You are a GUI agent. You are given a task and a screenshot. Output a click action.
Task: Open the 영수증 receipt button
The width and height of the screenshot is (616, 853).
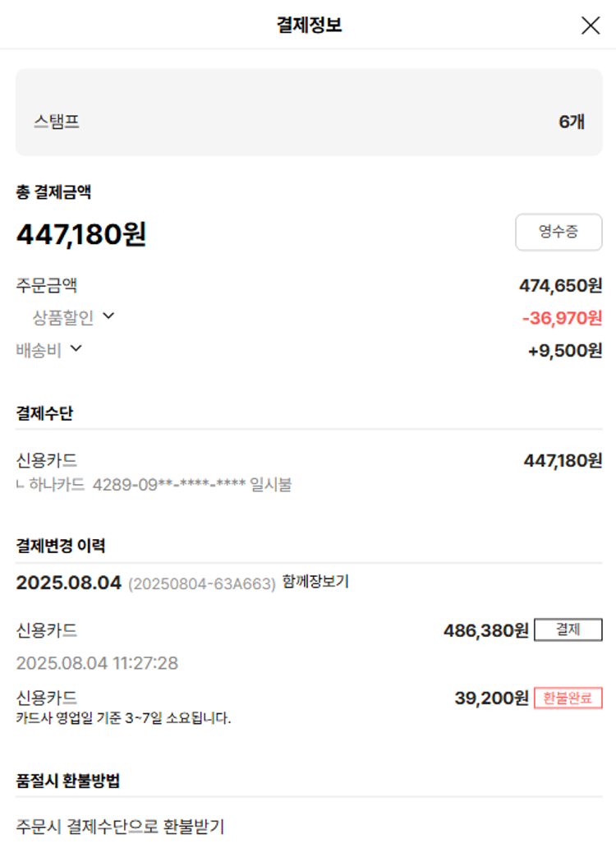(x=559, y=232)
